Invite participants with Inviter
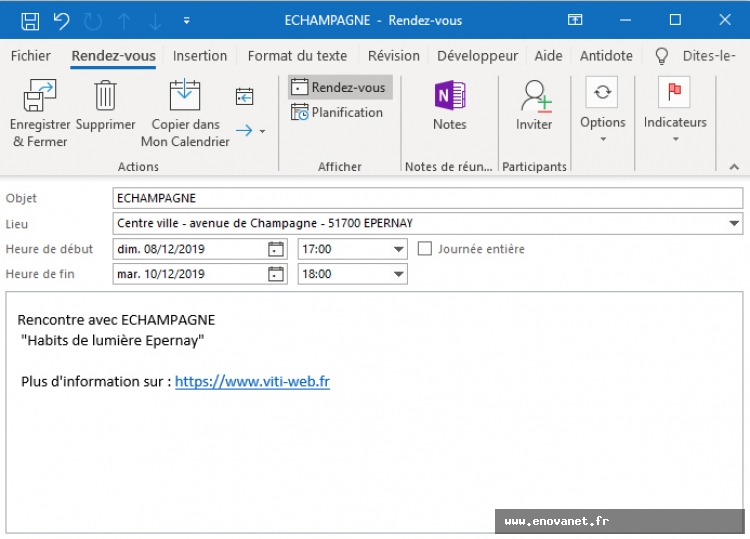The height and width of the screenshot is (539, 750). [534, 105]
